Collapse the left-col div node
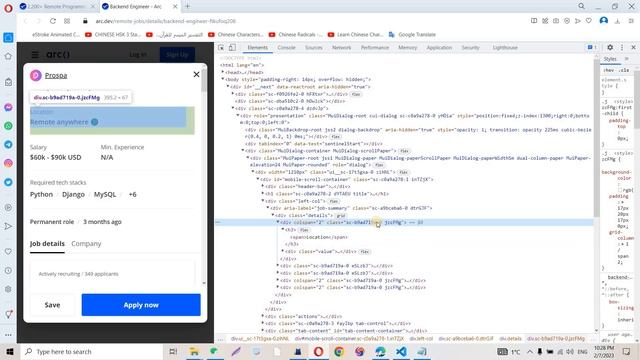This screenshot has height=360, width=640. pyautogui.click(x=262, y=201)
